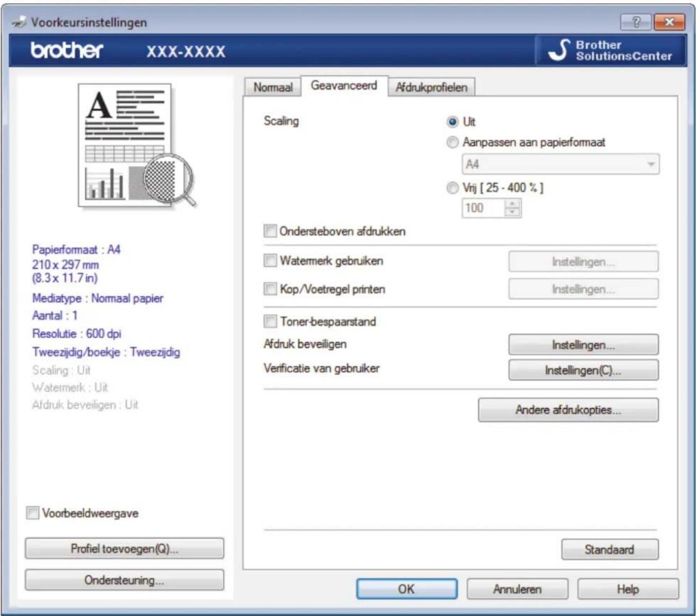Image resolution: width=696 pixels, height=616 pixels.
Task: Click the XXX-XXXX model name in header
Action: [x=186, y=51]
